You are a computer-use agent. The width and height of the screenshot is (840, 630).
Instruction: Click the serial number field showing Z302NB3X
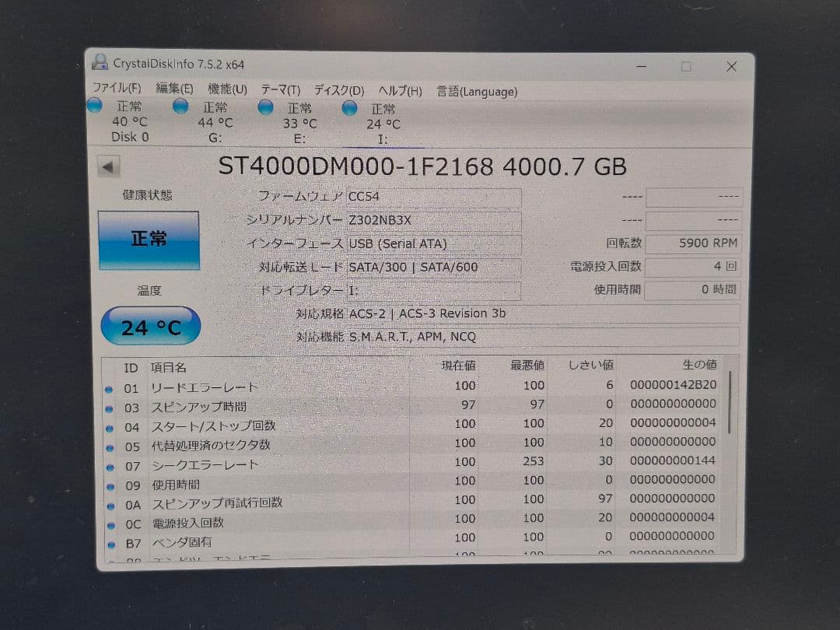(433, 221)
